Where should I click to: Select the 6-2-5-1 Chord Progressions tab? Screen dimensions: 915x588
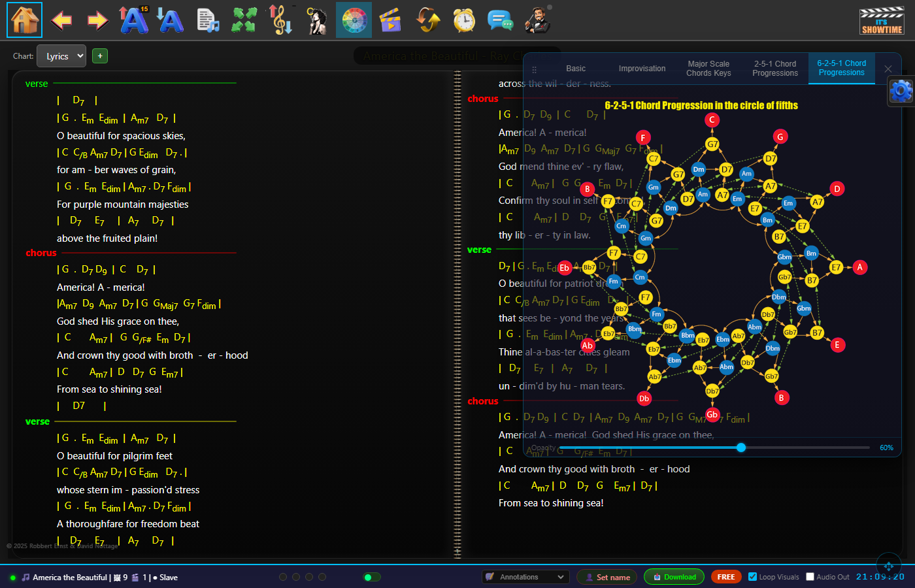pos(842,68)
